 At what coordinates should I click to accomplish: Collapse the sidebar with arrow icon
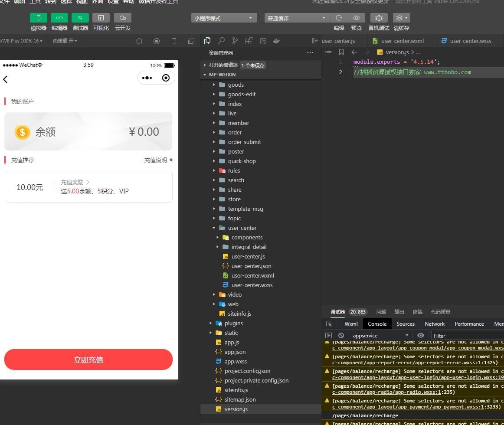(x=315, y=41)
